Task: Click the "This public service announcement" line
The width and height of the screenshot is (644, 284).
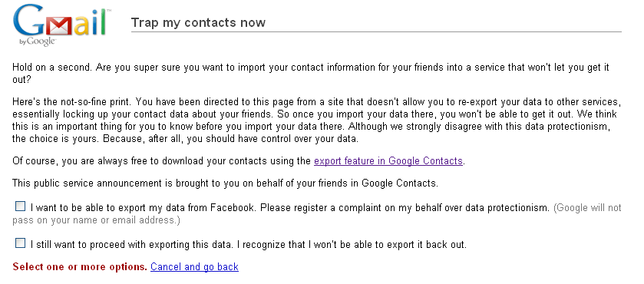Action: pos(225,183)
